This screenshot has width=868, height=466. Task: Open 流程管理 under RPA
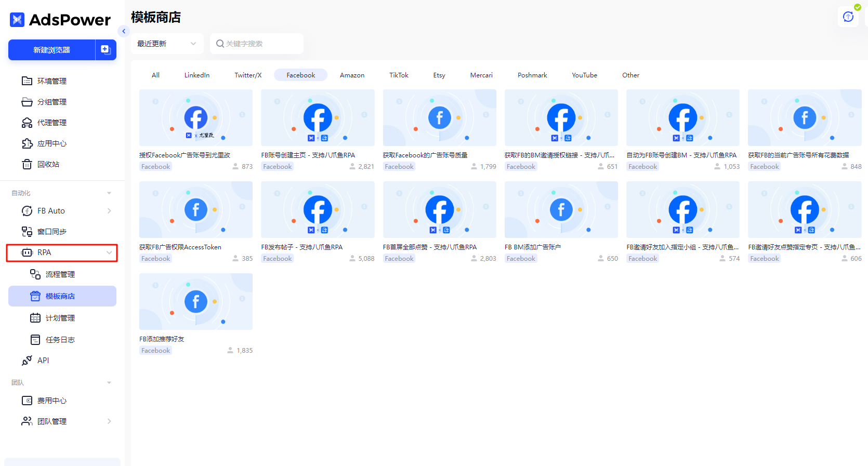62,274
